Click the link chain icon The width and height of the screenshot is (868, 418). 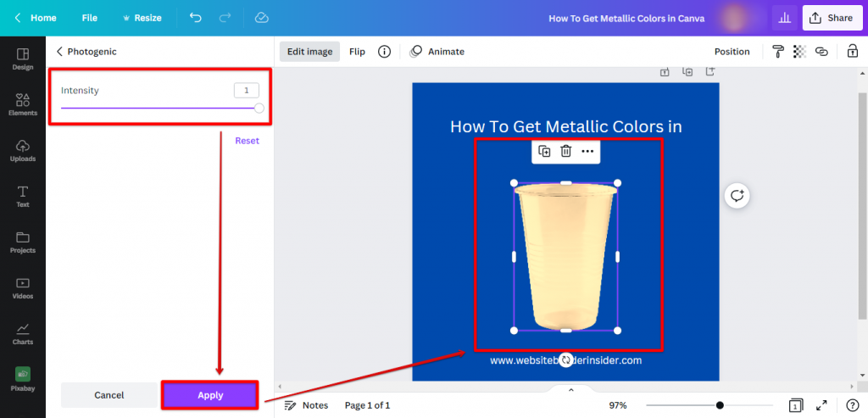click(x=821, y=52)
